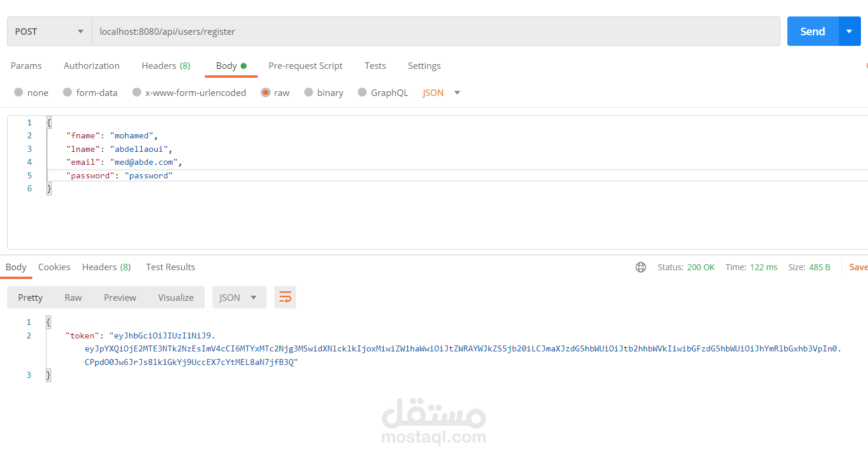The image size is (868, 455).
Task: Open the response format dropdown showing JSON
Action: pyautogui.click(x=239, y=297)
